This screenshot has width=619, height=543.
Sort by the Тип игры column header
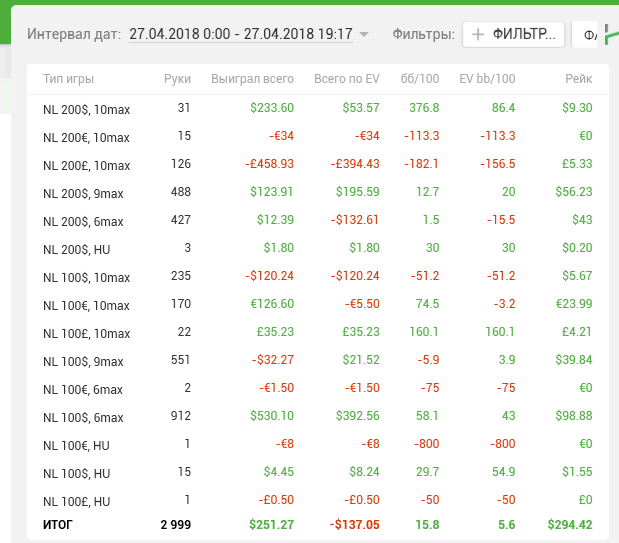pyautogui.click(x=69, y=78)
